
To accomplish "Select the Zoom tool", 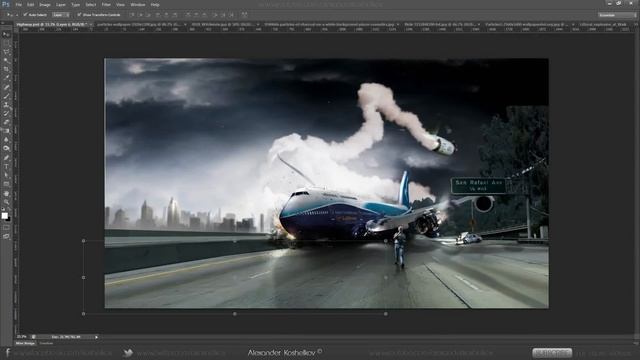I will pyautogui.click(x=6, y=202).
